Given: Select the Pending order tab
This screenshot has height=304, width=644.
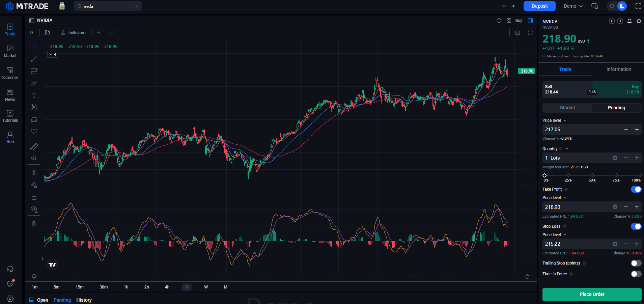Looking at the screenshot, I should (x=616, y=108).
